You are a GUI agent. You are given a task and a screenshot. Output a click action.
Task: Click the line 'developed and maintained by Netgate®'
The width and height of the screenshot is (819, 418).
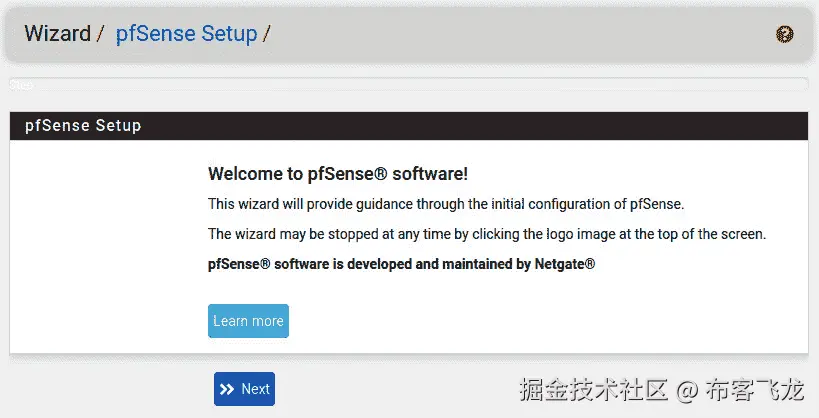click(x=401, y=264)
